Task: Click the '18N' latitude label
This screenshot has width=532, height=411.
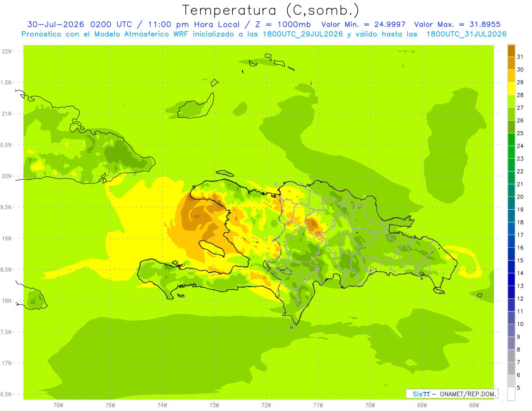Action: tap(7, 301)
